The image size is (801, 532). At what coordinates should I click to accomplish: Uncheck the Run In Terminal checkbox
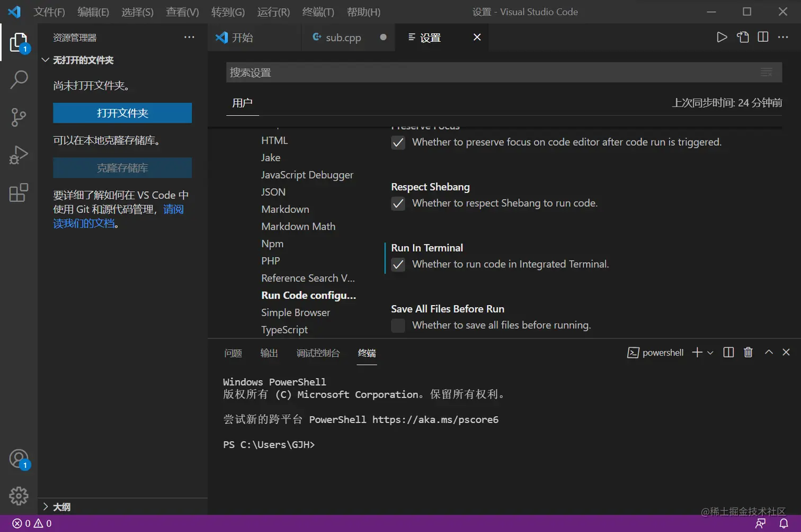(x=398, y=264)
